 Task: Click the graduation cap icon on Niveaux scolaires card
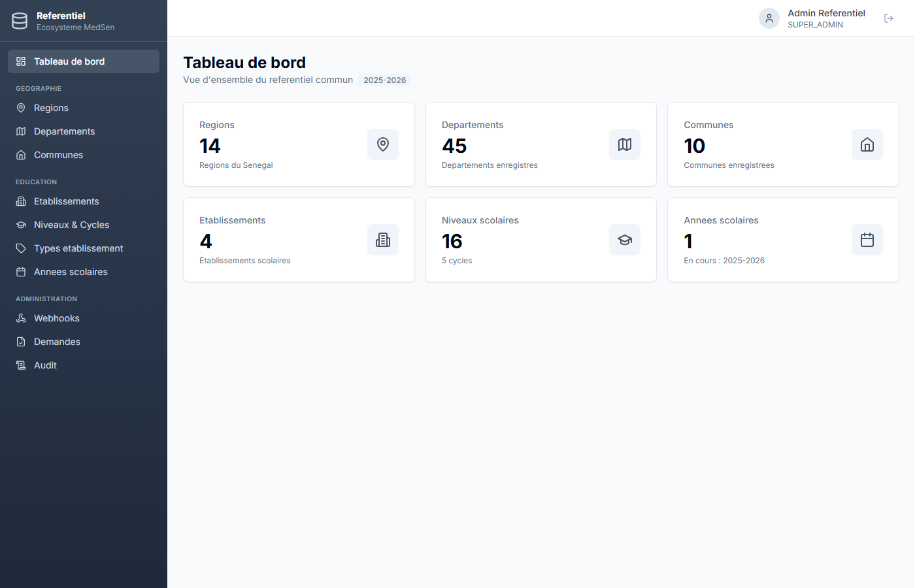(x=624, y=240)
